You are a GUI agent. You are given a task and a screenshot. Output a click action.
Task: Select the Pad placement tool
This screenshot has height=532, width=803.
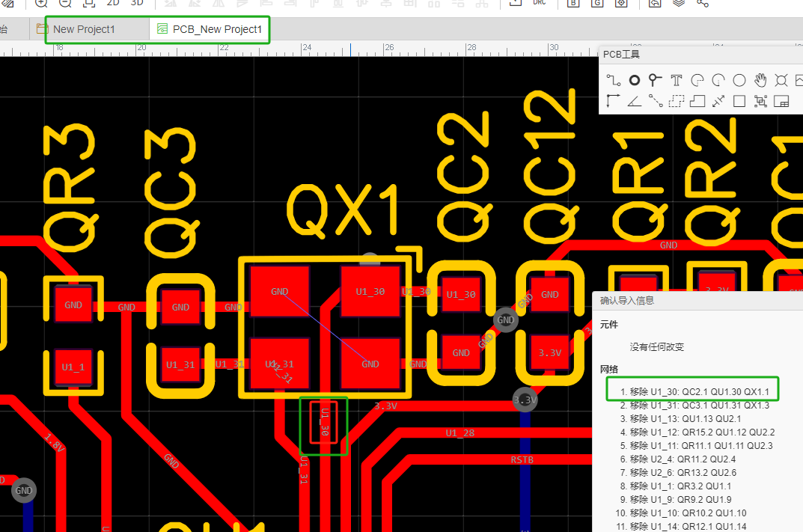(x=635, y=80)
